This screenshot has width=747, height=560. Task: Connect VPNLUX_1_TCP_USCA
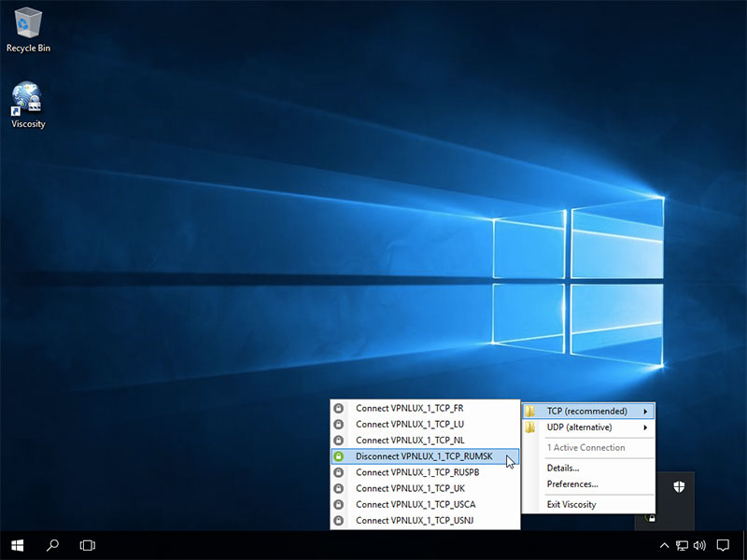coord(425,504)
